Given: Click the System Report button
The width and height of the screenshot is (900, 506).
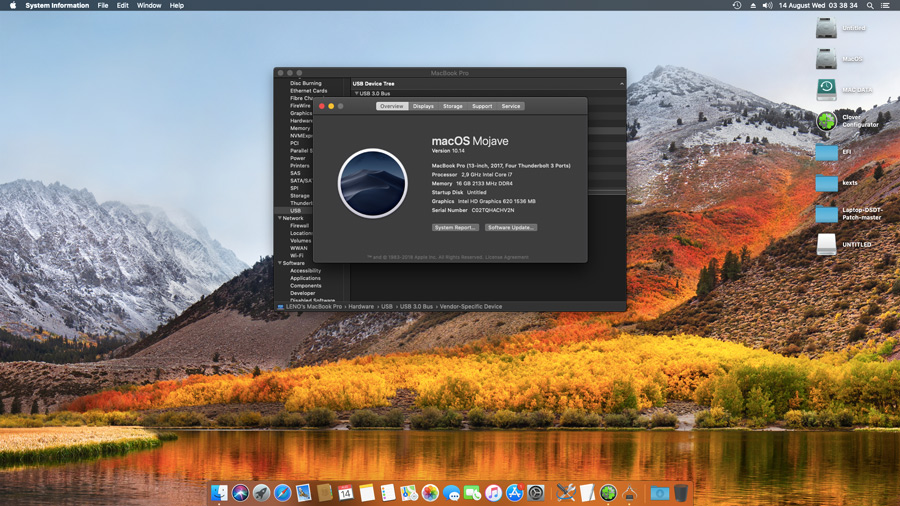Looking at the screenshot, I should point(455,228).
